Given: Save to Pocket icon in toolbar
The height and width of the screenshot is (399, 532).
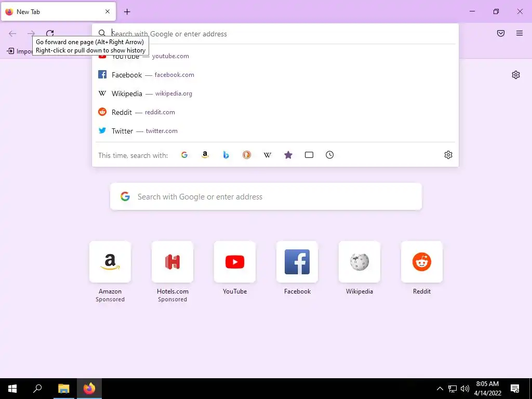Looking at the screenshot, I should coord(501,33).
